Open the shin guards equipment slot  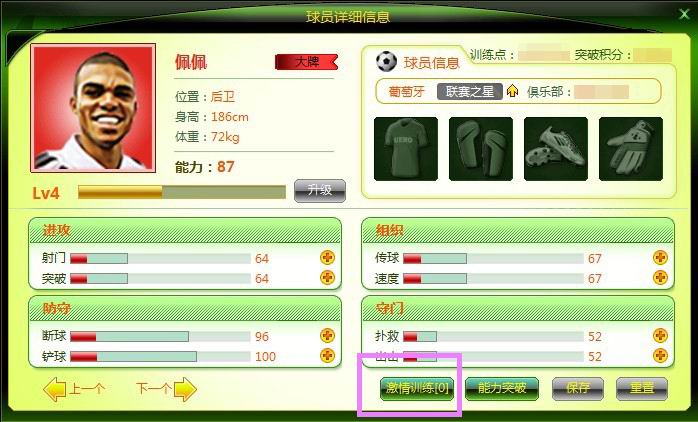[x=481, y=149]
